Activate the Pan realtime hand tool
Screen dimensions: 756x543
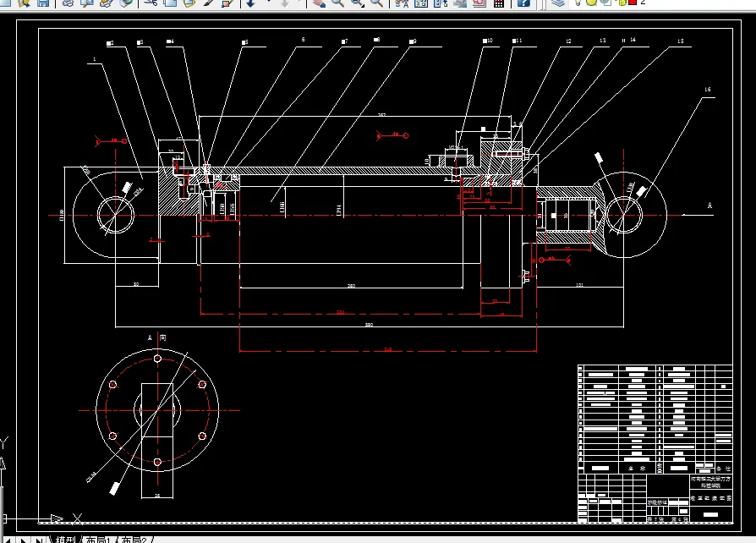click(318, 3)
